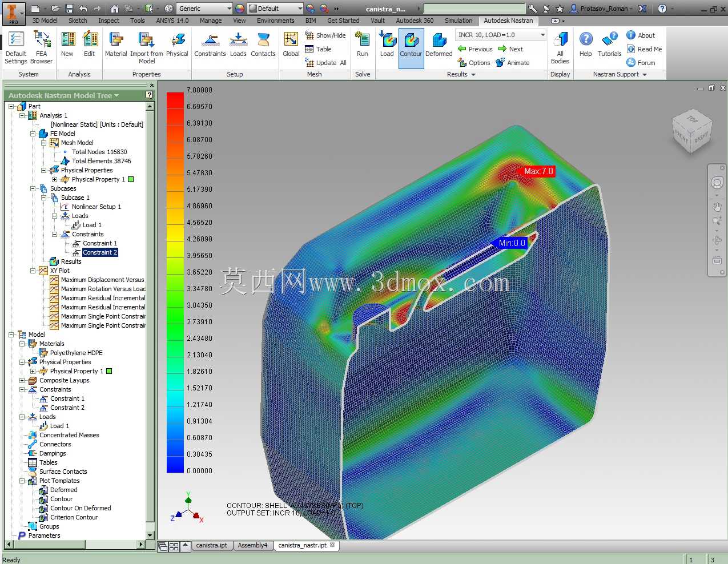Open results Options
Viewport: 728px width, 564px height.
pos(474,63)
